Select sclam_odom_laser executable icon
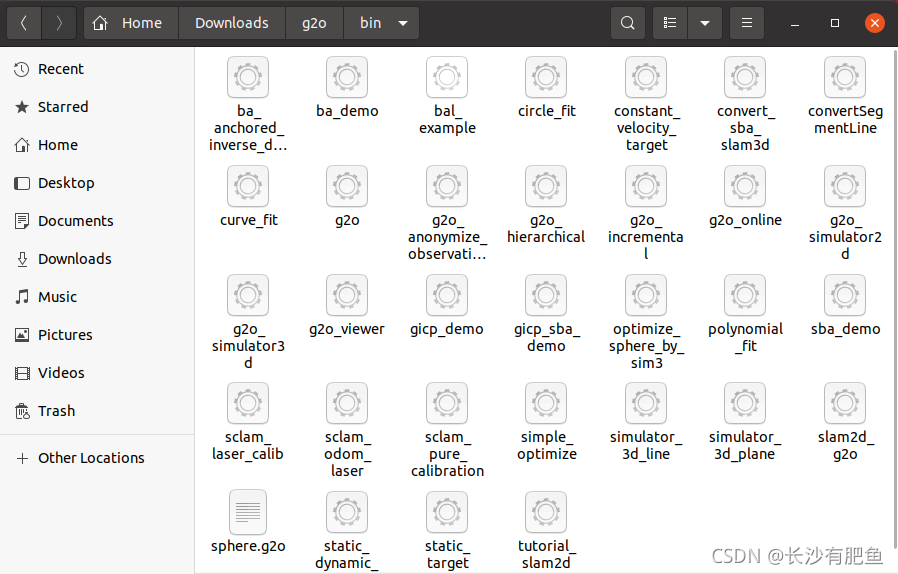 click(347, 403)
